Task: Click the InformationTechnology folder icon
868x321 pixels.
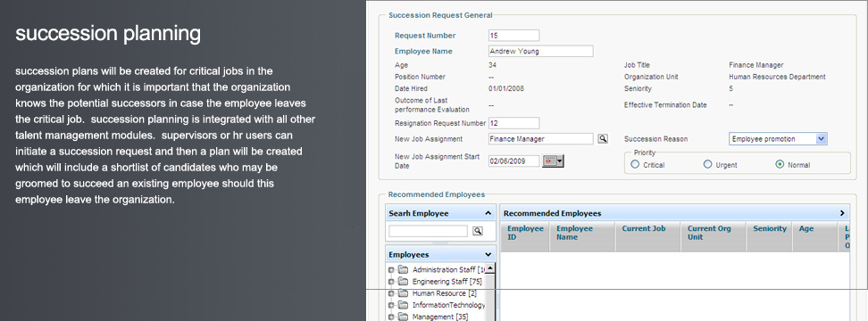Action: 403,305
